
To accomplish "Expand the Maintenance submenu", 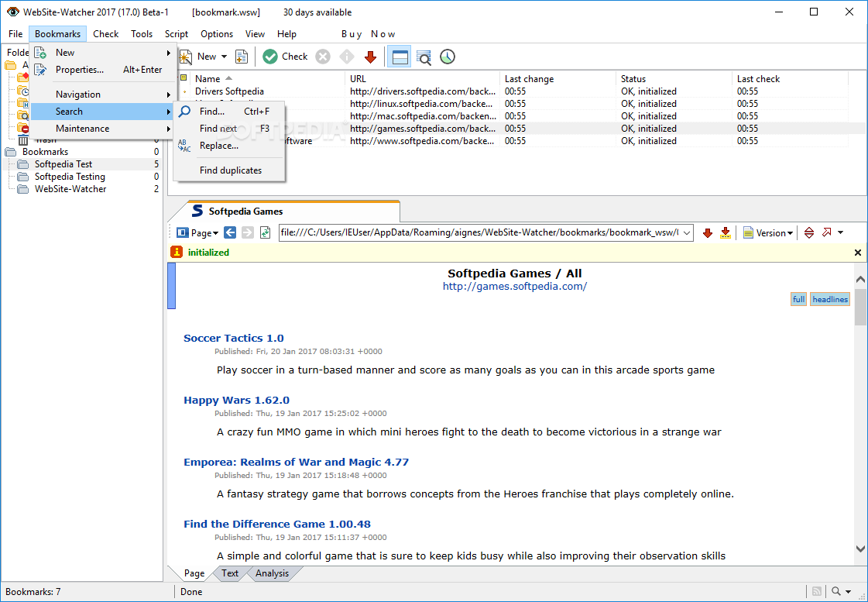I will tap(103, 129).
